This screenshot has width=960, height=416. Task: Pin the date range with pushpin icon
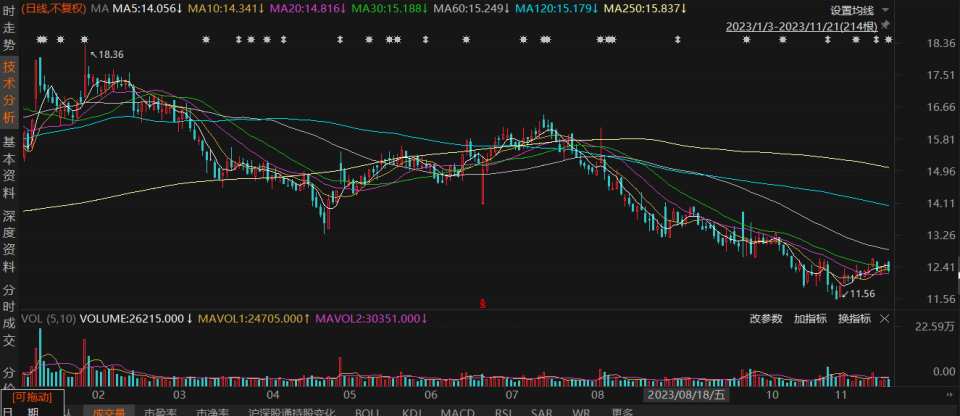point(887,26)
